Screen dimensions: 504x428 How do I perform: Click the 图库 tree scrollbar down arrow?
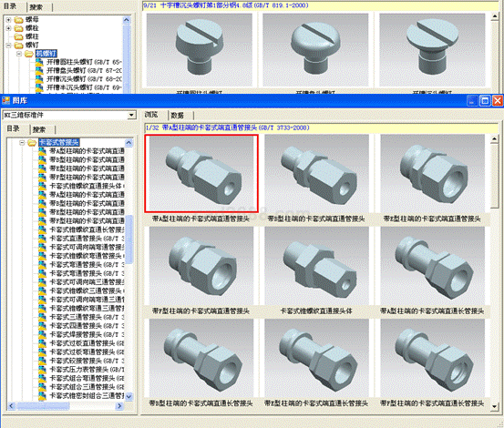point(129,396)
